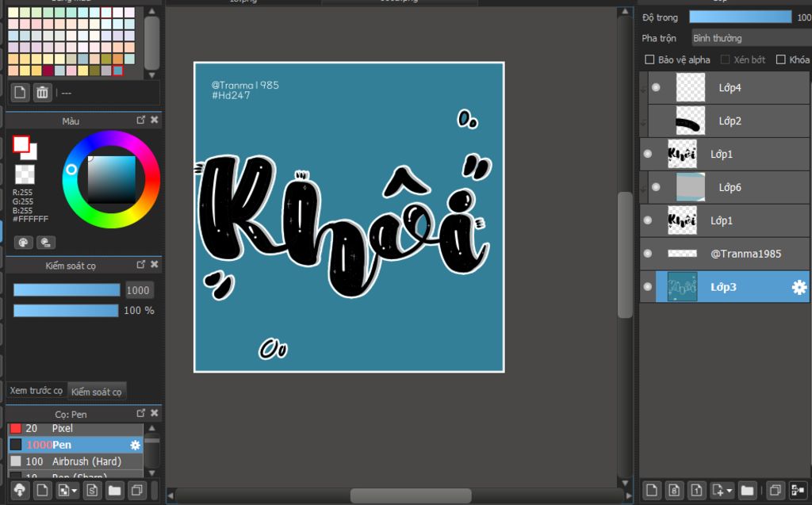Click canvas vertical scrollbar up arrow
Viewport: 812px width, 505px height.
pyautogui.click(x=625, y=11)
